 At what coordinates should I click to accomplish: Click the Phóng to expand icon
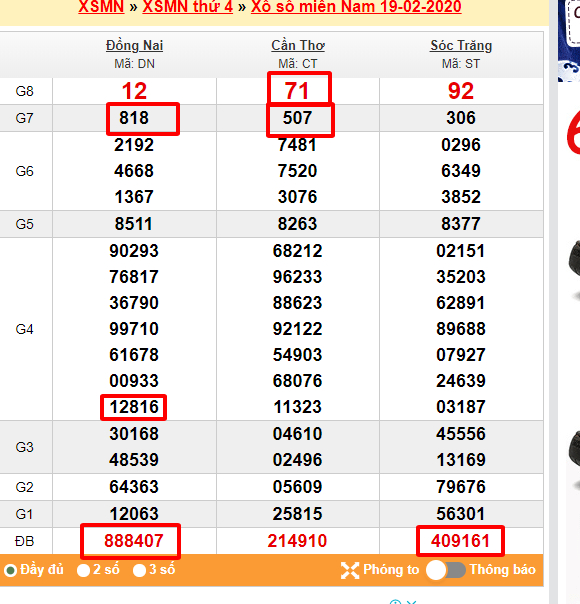pos(350,570)
